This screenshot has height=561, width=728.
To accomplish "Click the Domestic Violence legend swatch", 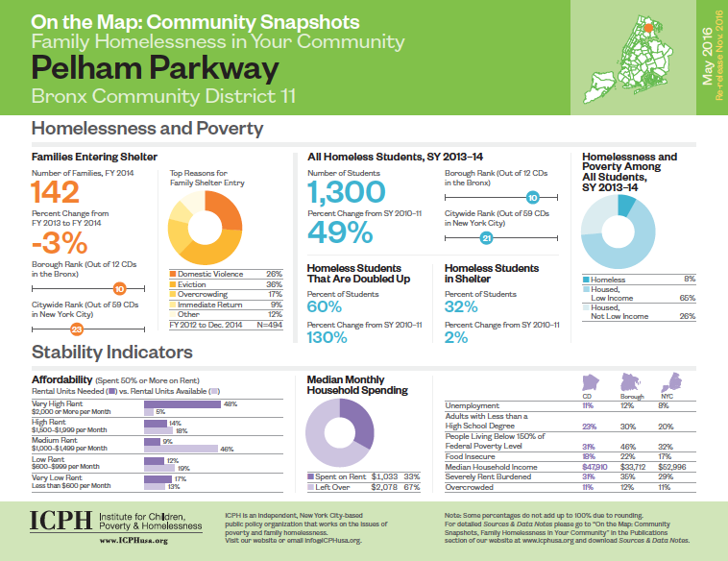I will (172, 275).
